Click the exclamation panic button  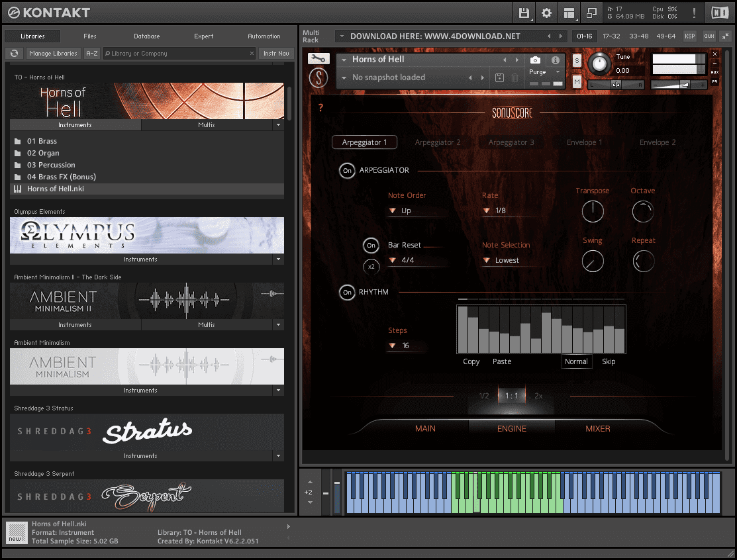click(x=694, y=13)
